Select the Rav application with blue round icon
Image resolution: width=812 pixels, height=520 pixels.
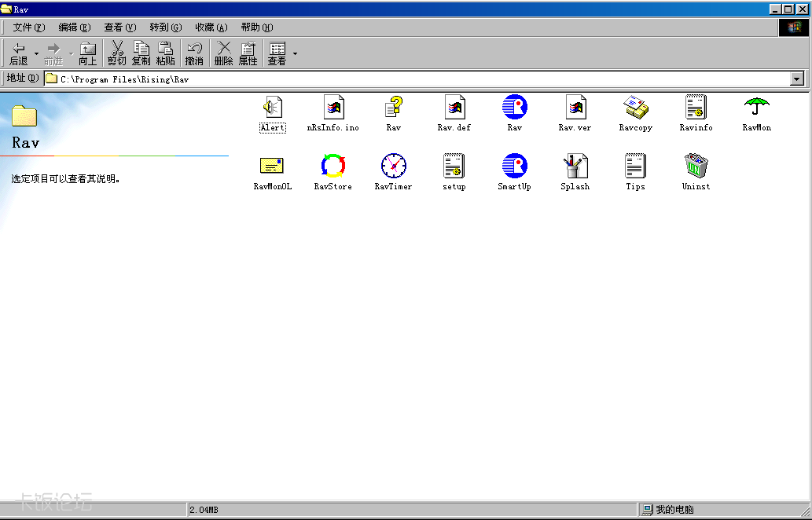(x=515, y=108)
